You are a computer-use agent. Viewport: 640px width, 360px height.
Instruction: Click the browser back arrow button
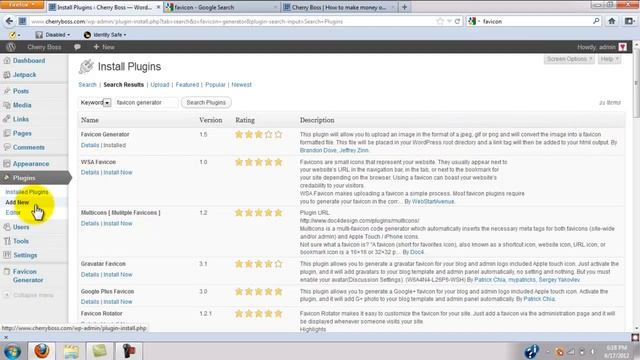click(9, 21)
